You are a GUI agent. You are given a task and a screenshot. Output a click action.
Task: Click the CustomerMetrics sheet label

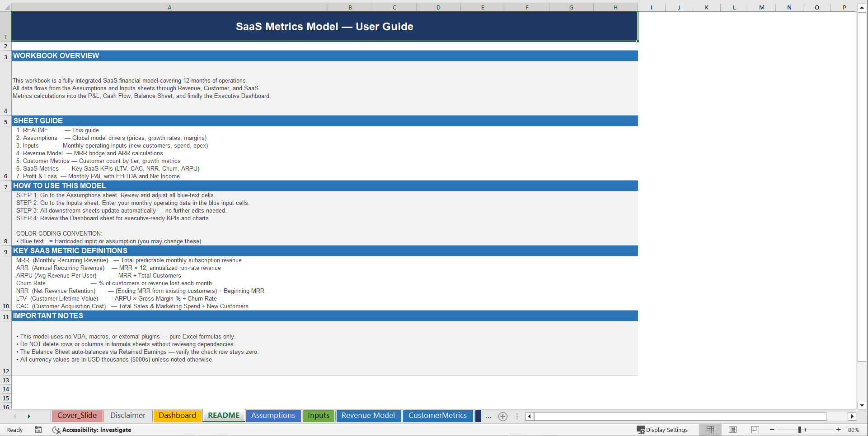click(x=437, y=416)
